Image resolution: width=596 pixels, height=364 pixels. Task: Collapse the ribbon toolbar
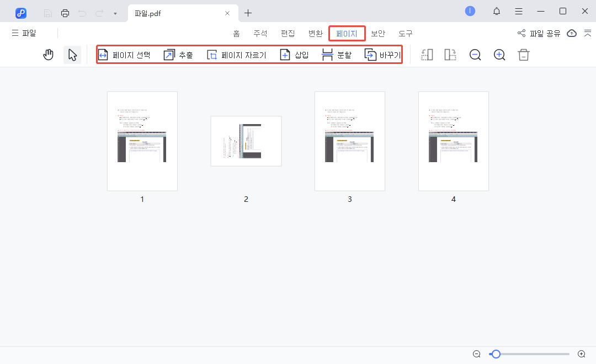point(588,34)
